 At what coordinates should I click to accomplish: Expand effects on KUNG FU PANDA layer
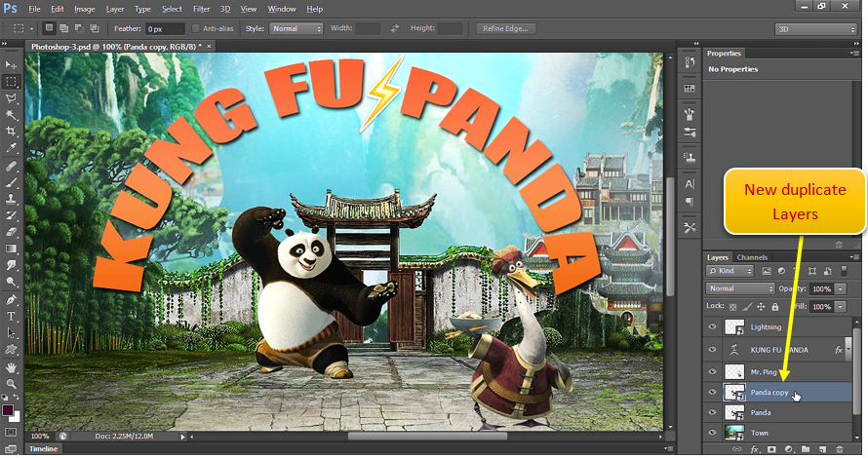(848, 350)
